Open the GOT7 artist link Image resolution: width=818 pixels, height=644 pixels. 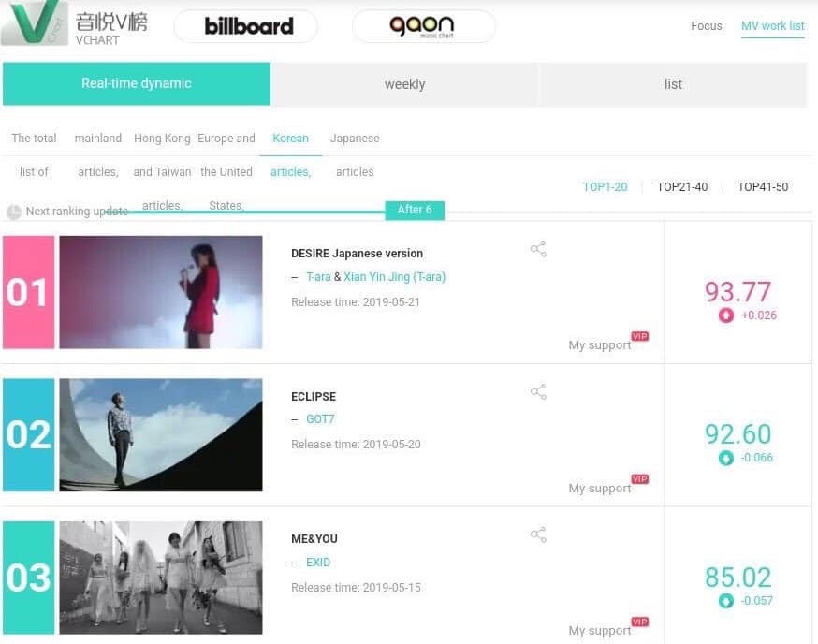pyautogui.click(x=320, y=419)
